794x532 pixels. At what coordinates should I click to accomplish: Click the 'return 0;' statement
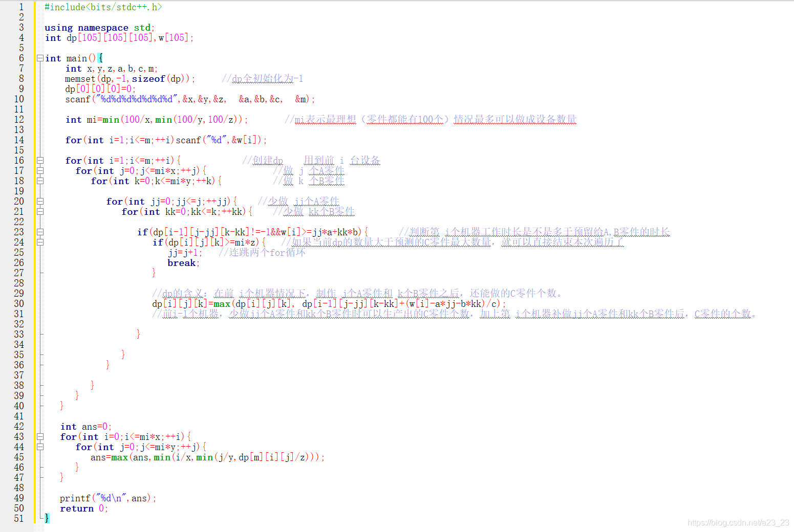pyautogui.click(x=84, y=508)
